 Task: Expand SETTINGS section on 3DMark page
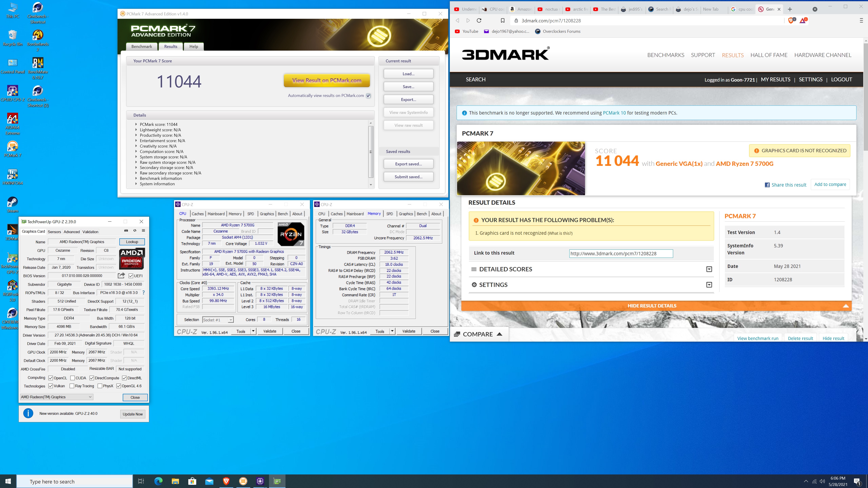coord(709,285)
